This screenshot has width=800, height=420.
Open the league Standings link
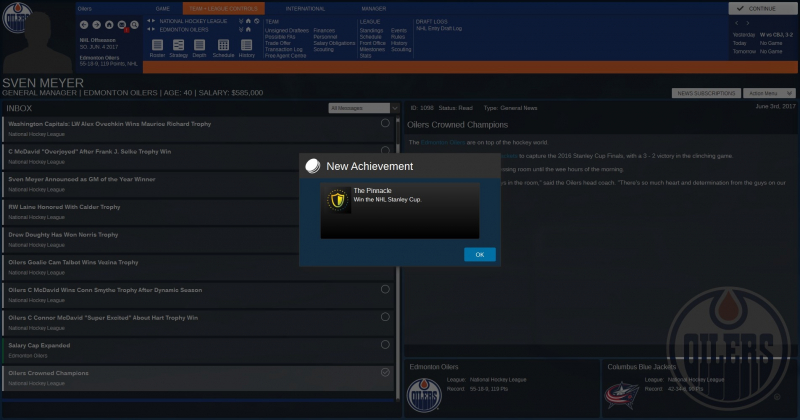[371, 31]
